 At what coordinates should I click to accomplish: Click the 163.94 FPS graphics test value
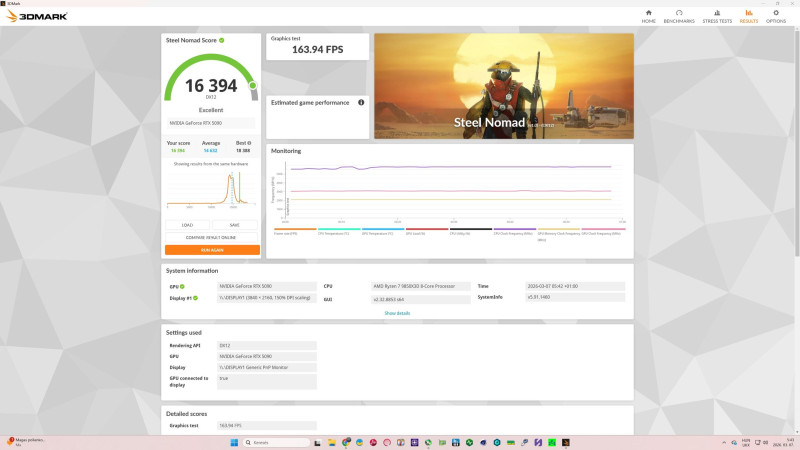click(x=317, y=49)
